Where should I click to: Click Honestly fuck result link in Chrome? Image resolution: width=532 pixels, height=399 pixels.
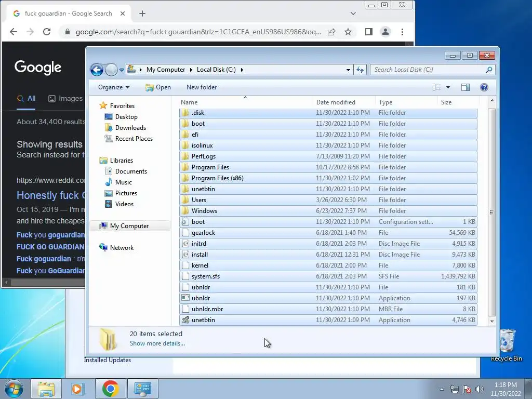click(x=50, y=195)
